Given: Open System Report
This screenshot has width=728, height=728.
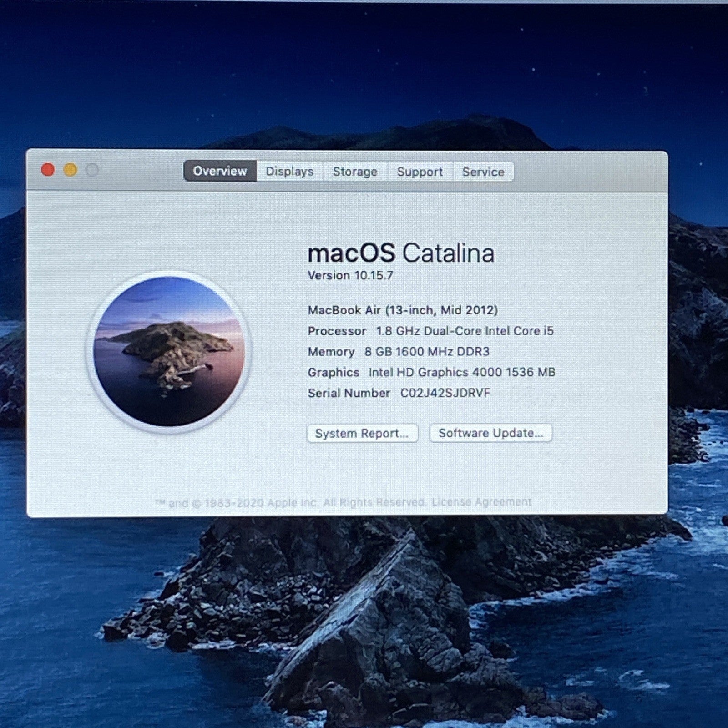Looking at the screenshot, I should pyautogui.click(x=362, y=433).
